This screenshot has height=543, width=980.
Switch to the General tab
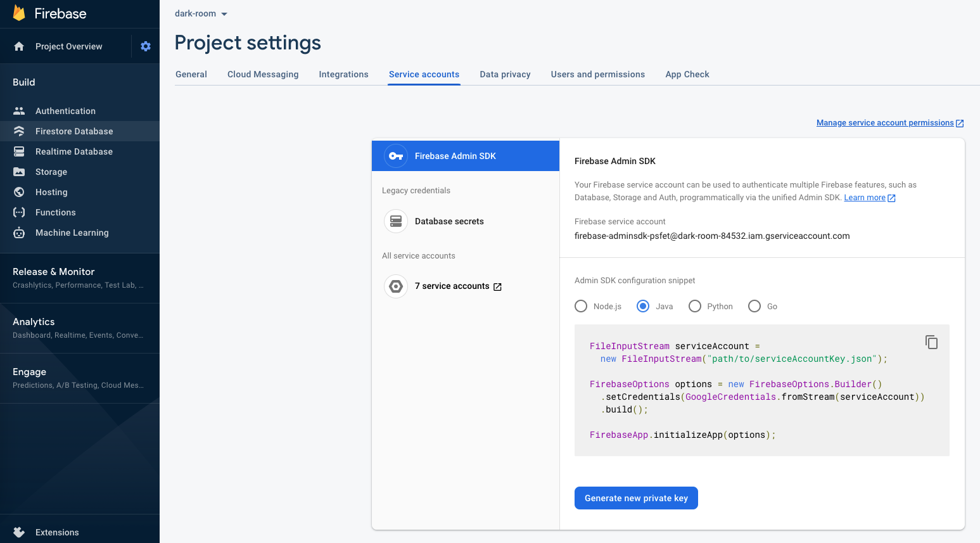[x=191, y=74]
